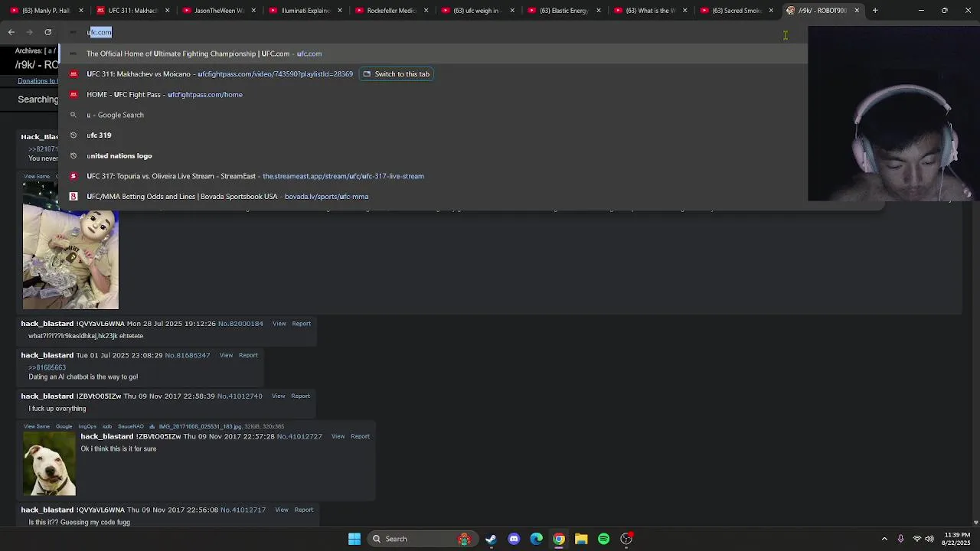Close the UFC 311 Makhachev tab
The height and width of the screenshot is (551, 980).
point(167,11)
